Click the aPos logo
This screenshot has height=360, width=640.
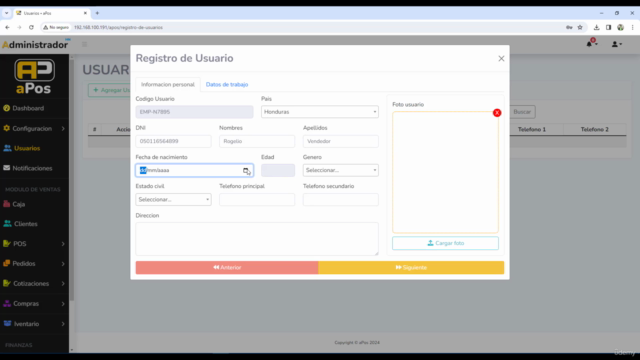coord(34,76)
